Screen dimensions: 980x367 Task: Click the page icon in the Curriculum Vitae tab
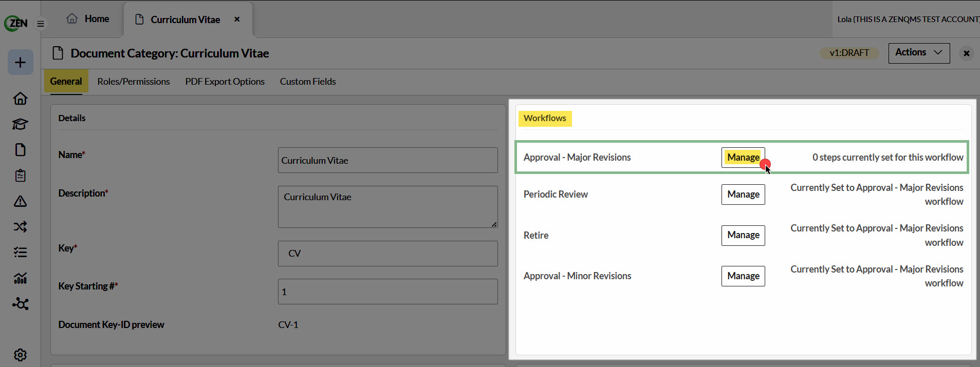[139, 19]
